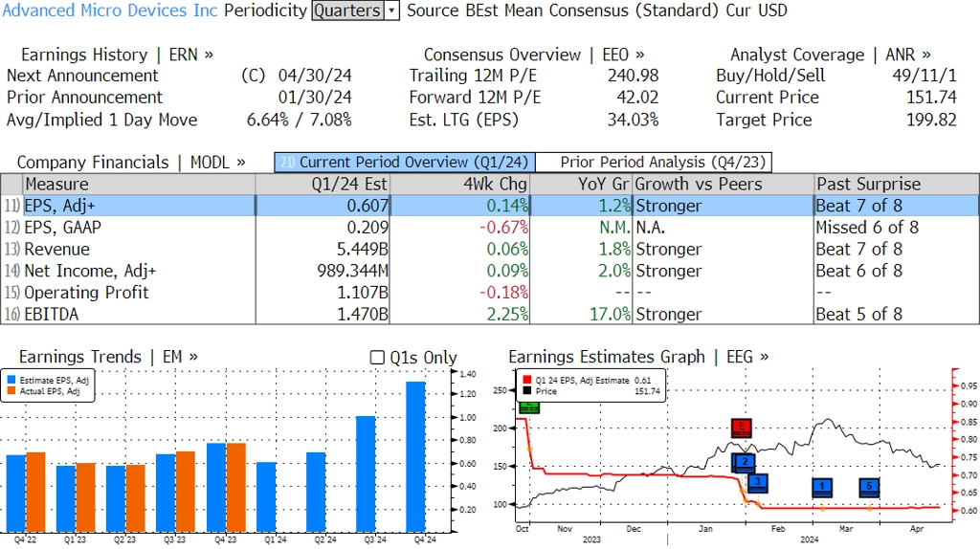
Task: Click the red E earnings event marker
Action: tap(742, 428)
